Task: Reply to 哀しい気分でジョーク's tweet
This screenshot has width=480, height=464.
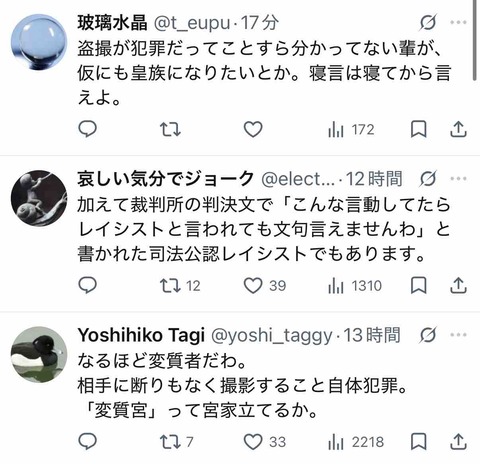Action: pos(87,286)
